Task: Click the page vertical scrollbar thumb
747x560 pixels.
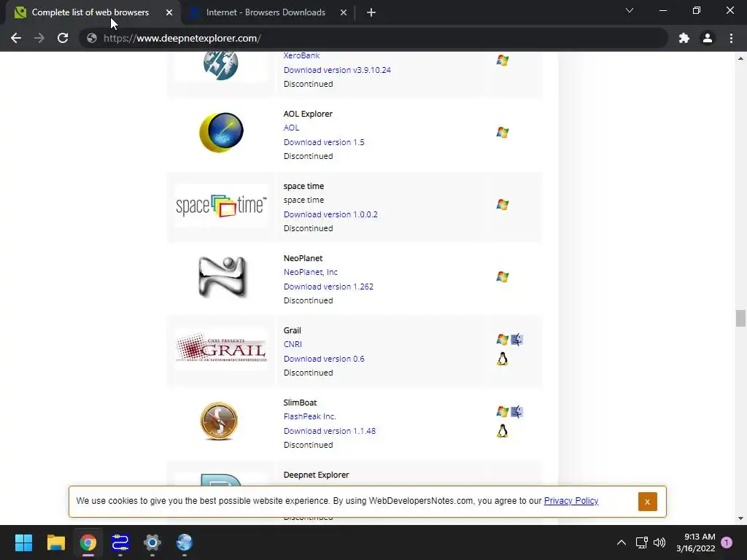Action: 740,318
